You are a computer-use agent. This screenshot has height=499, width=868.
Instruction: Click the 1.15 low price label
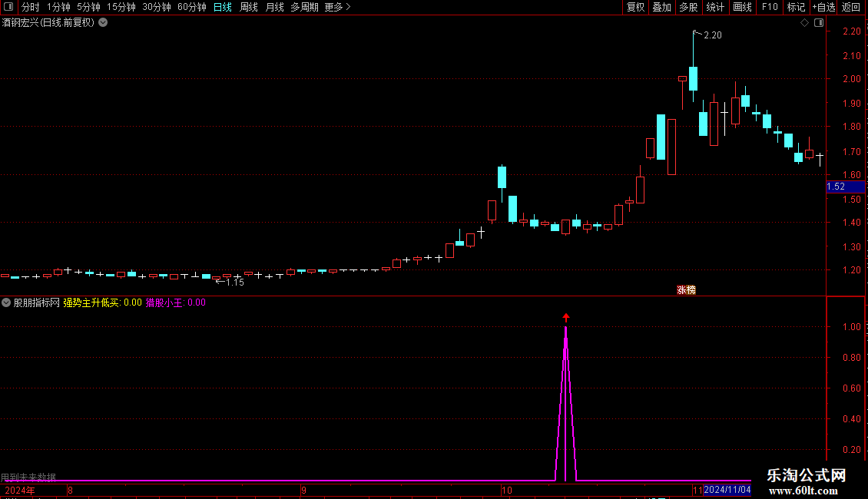(x=235, y=283)
